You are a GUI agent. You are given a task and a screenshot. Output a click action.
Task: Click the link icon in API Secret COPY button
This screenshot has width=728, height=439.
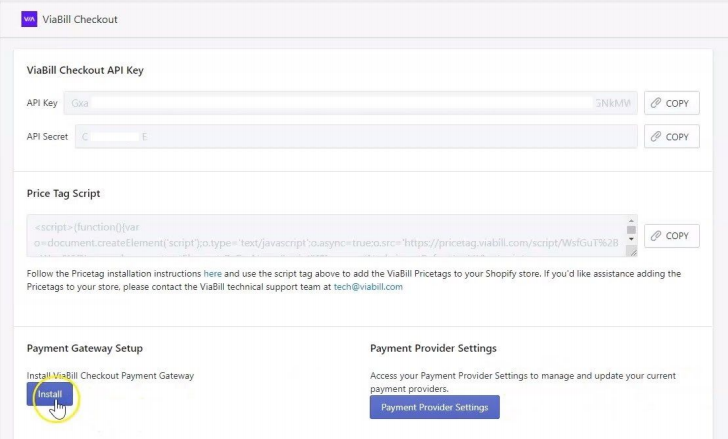point(656,136)
